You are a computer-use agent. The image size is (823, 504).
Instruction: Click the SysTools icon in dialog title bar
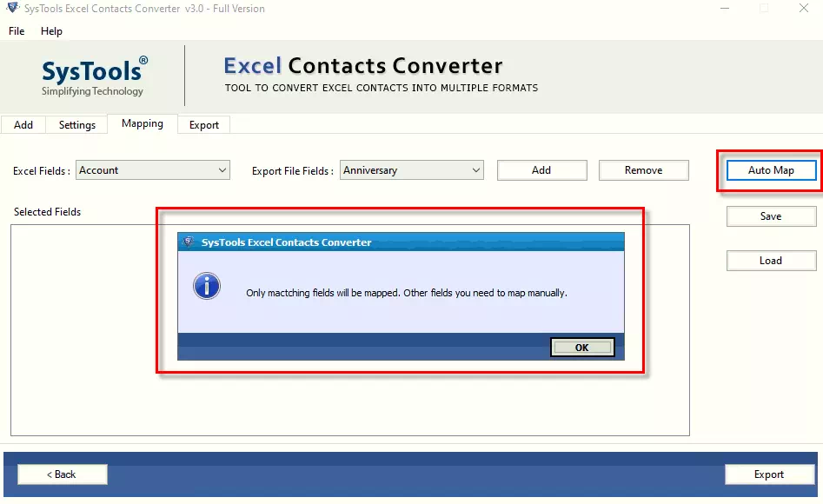[x=189, y=242]
